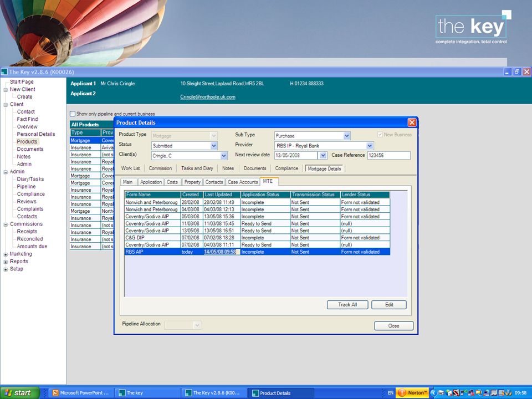Open the Contacts sub-tab

[x=214, y=182]
